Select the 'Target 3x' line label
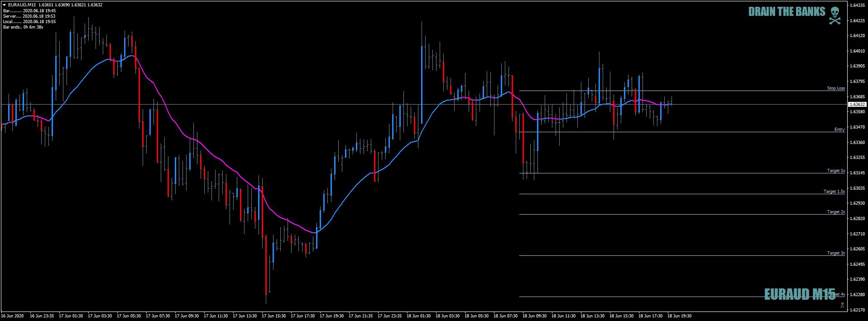Image resolution: width=868 pixels, height=321 pixels. tap(836, 253)
